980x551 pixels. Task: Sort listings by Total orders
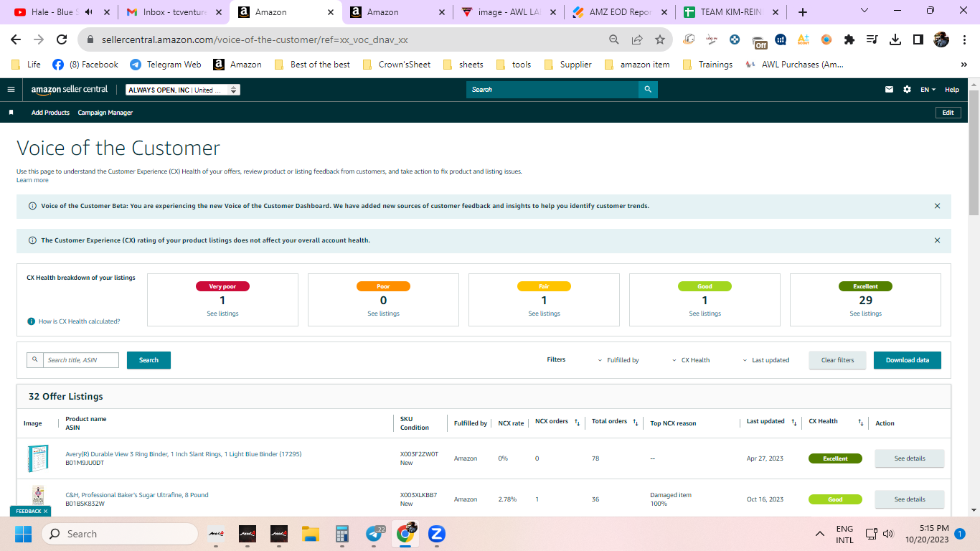click(x=636, y=423)
